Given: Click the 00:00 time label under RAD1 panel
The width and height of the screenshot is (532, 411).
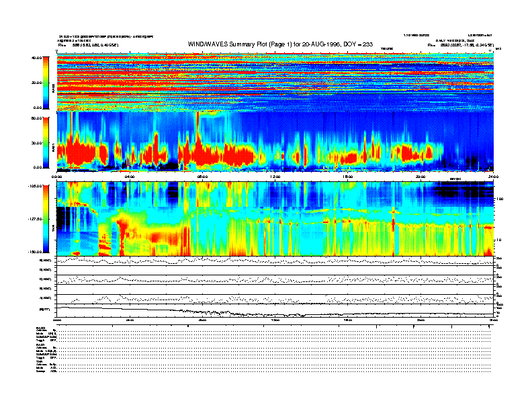Looking at the screenshot, I should [56, 177].
